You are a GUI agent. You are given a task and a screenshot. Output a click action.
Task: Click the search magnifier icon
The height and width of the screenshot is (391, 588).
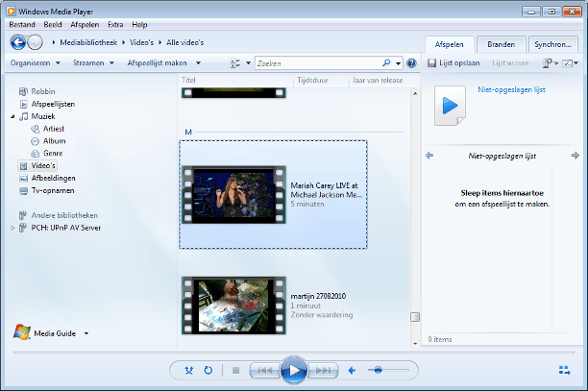(386, 63)
